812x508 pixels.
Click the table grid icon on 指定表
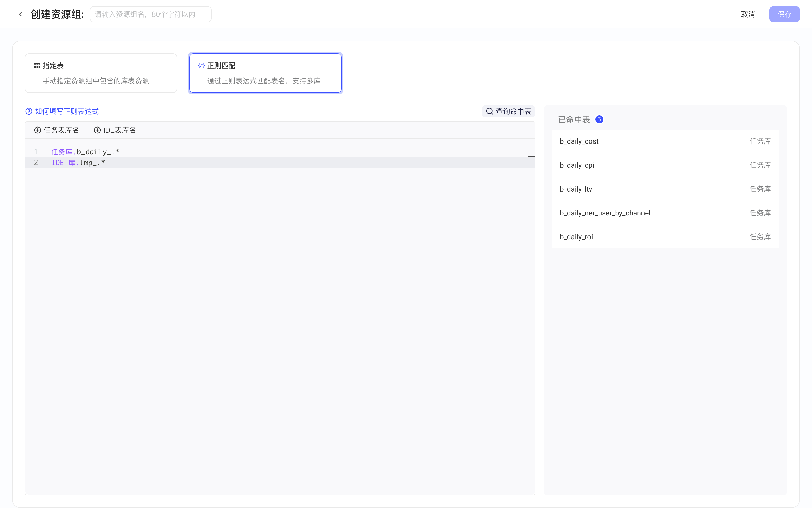click(x=37, y=66)
